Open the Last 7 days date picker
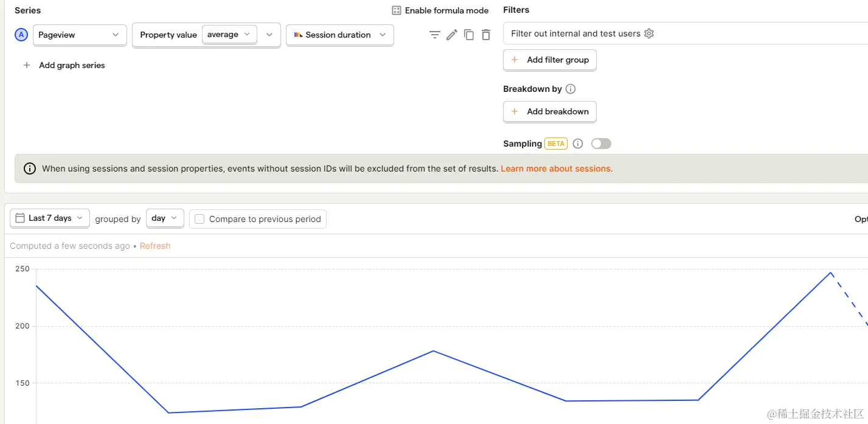Screen dimensions: 868x424 (50, 218)
